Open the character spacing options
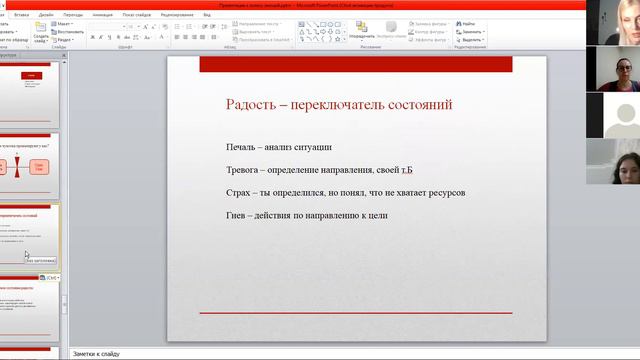 tap(136, 37)
